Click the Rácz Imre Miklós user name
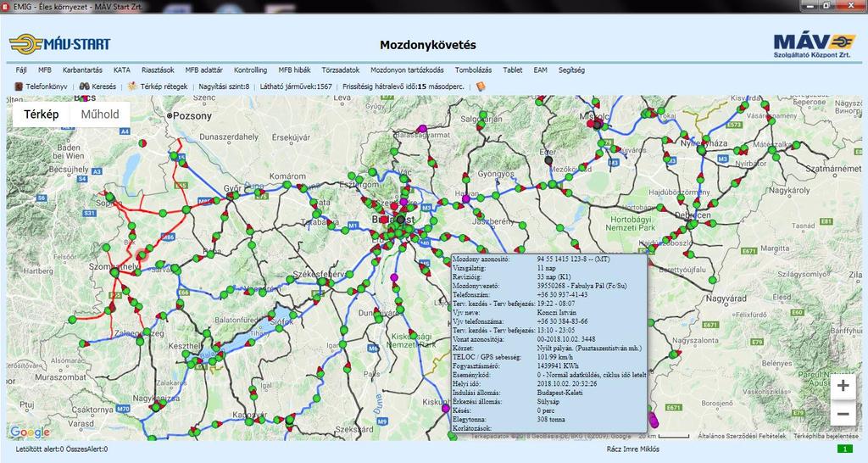Image resolution: width=868 pixels, height=463 pixels. [632, 449]
